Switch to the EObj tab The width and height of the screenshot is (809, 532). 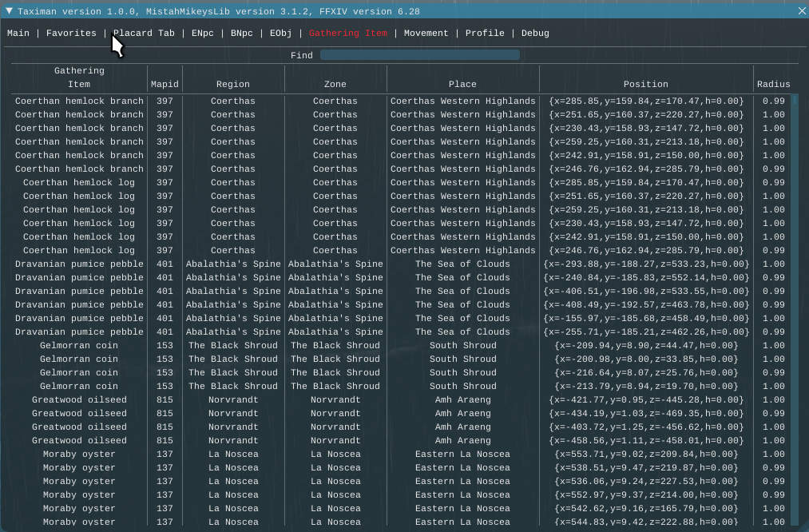(280, 34)
